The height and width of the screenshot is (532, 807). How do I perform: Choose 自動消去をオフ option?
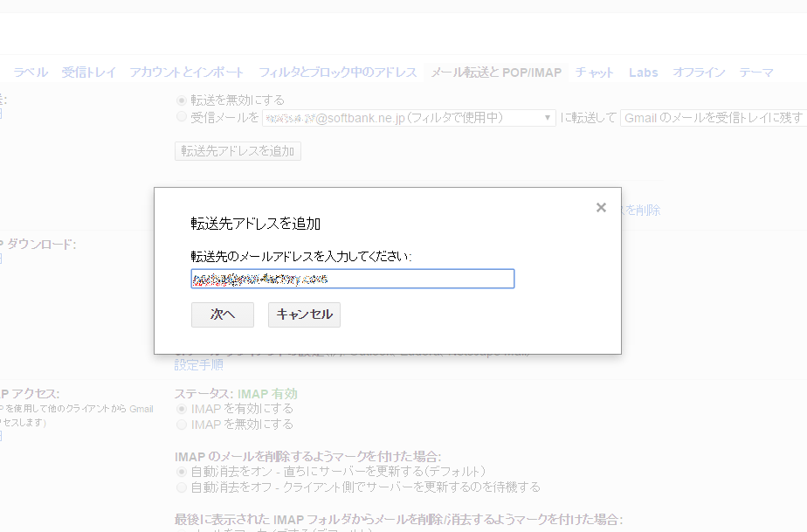point(182,487)
